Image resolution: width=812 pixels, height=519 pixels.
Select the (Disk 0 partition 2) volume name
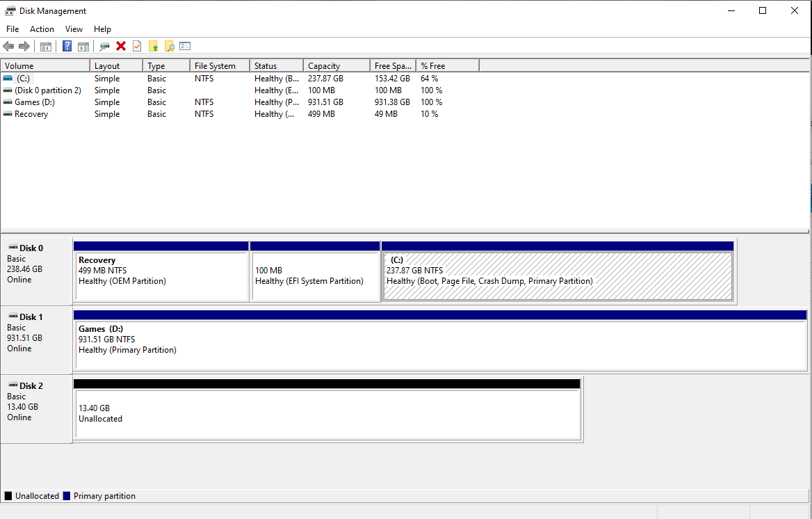click(48, 90)
